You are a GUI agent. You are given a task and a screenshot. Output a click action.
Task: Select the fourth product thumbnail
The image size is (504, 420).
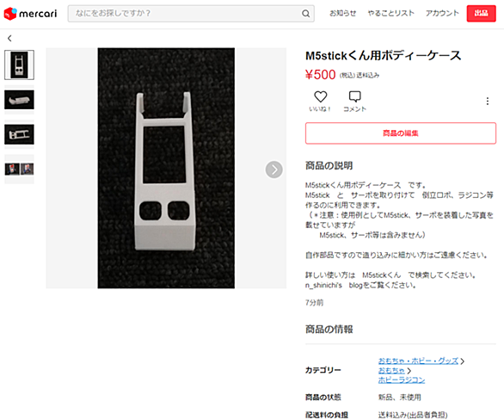(x=19, y=170)
